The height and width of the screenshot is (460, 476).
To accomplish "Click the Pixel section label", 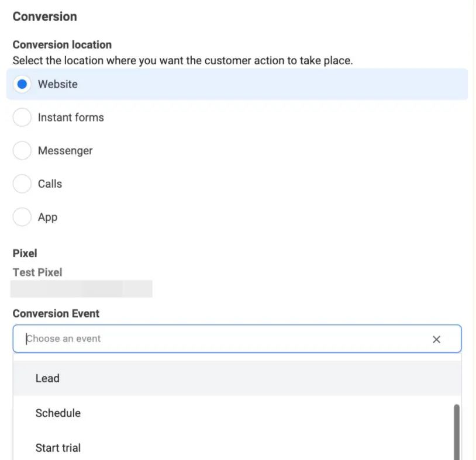I will coord(25,254).
